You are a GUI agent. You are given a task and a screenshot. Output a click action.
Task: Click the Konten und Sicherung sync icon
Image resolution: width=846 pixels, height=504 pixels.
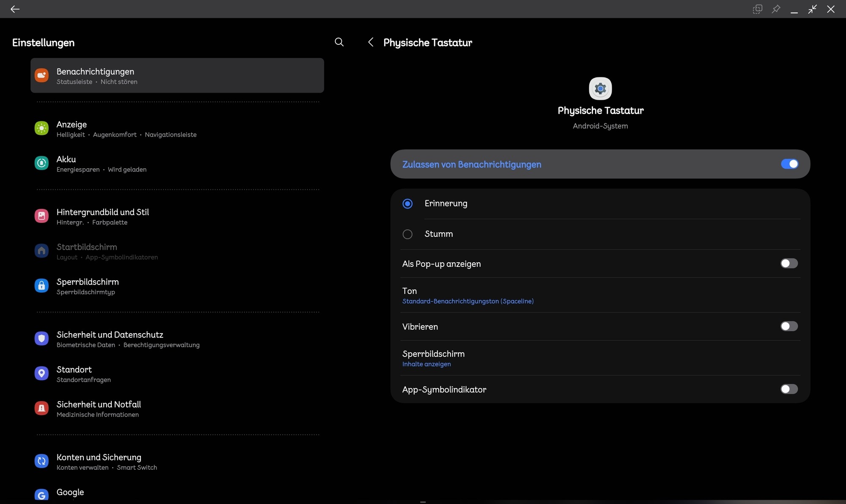click(x=41, y=461)
